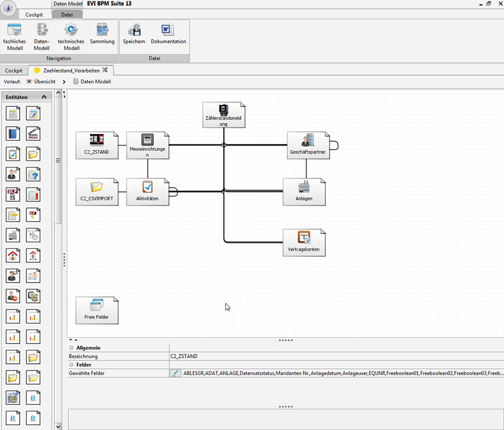The width and height of the screenshot is (504, 430).
Task: Select the Messeinrichtungen entity node
Action: [x=147, y=145]
